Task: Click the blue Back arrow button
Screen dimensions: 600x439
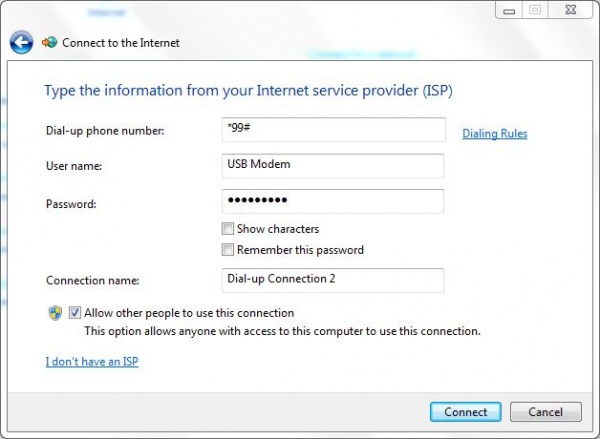Action: click(21, 43)
